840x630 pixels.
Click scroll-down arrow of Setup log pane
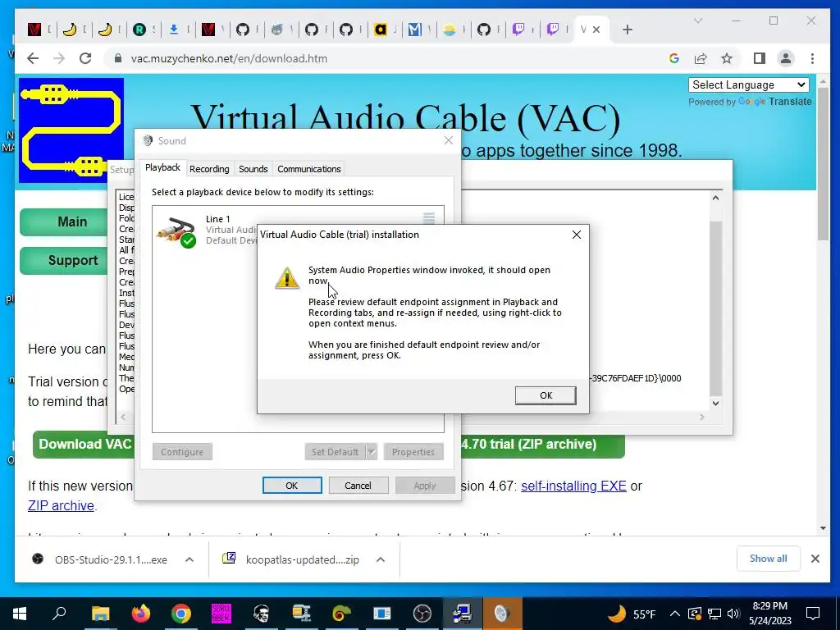point(715,404)
